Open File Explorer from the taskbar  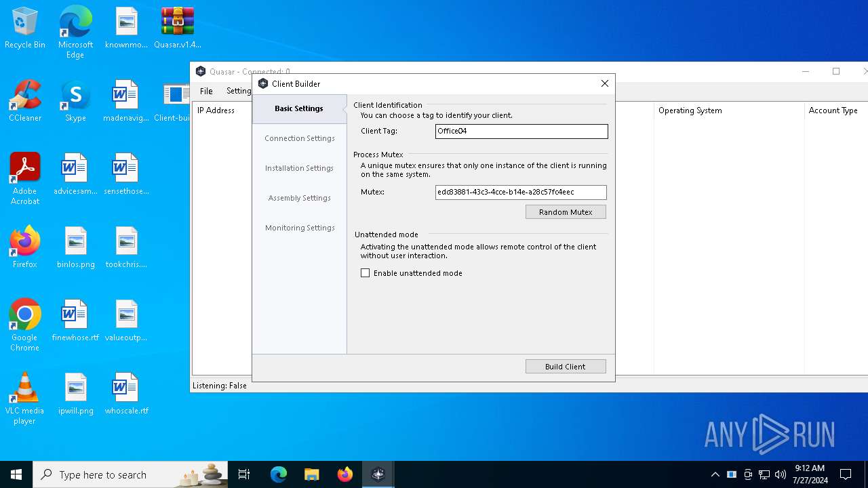coord(312,474)
